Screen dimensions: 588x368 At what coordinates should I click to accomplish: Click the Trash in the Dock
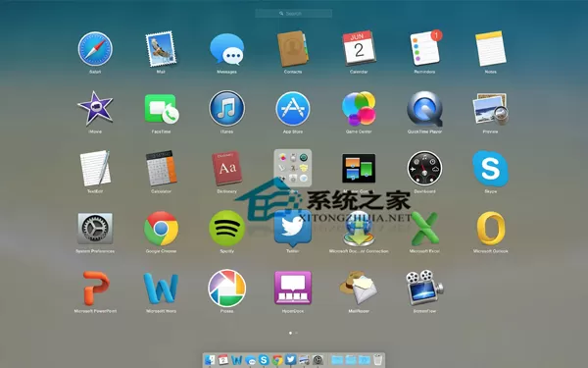[378, 360]
